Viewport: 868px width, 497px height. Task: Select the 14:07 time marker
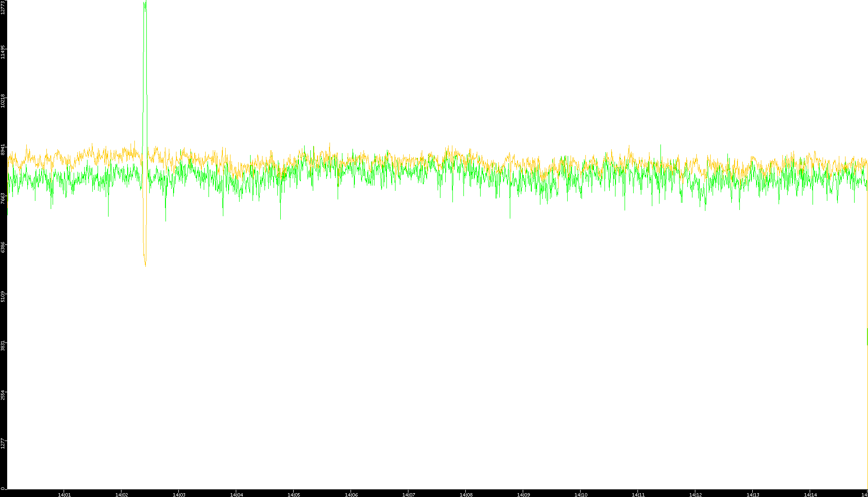point(408,495)
